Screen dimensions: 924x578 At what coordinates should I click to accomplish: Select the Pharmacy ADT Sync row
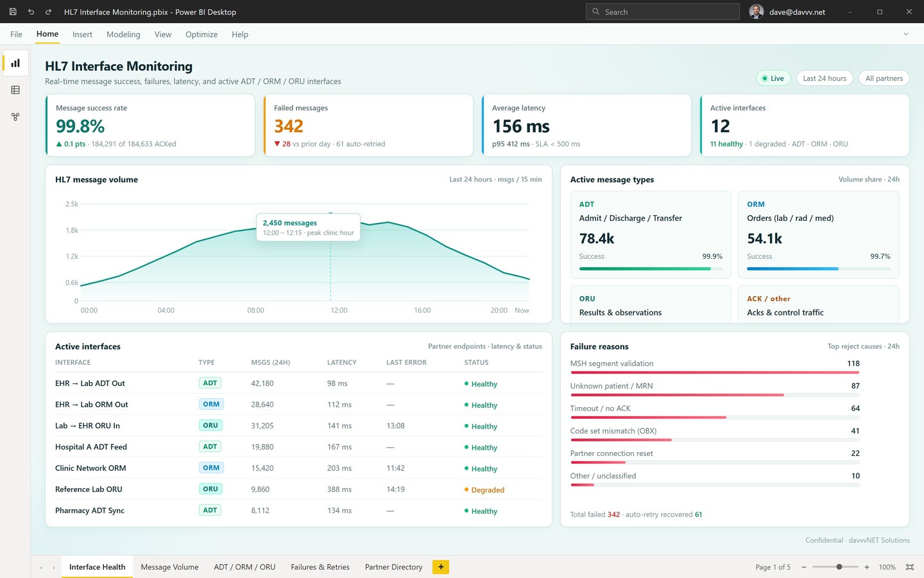coord(298,511)
